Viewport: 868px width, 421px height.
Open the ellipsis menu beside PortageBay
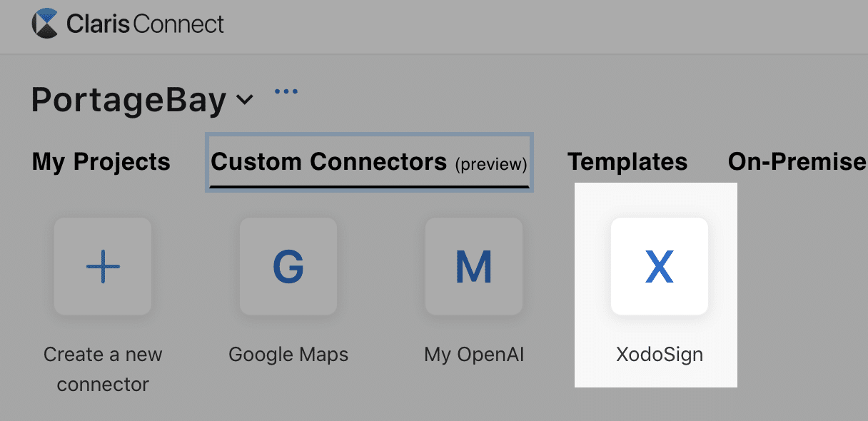pos(286,91)
